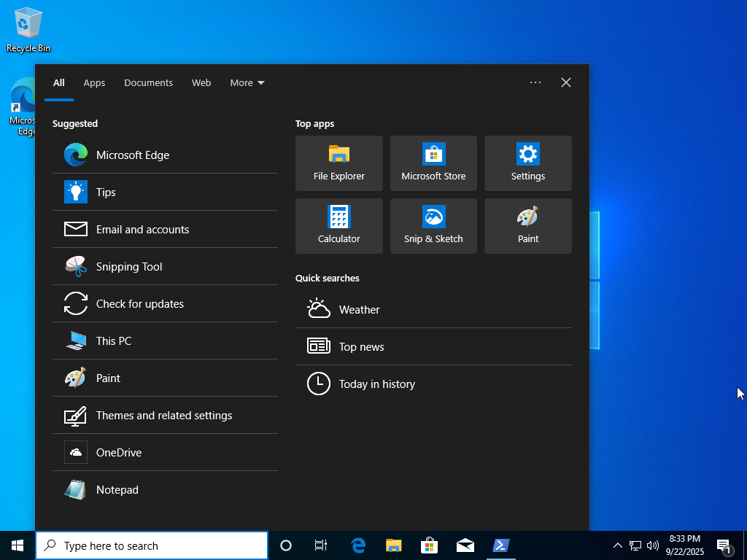Image resolution: width=747 pixels, height=560 pixels.
Task: Launch Snip & Sketch tile
Action: tap(433, 226)
